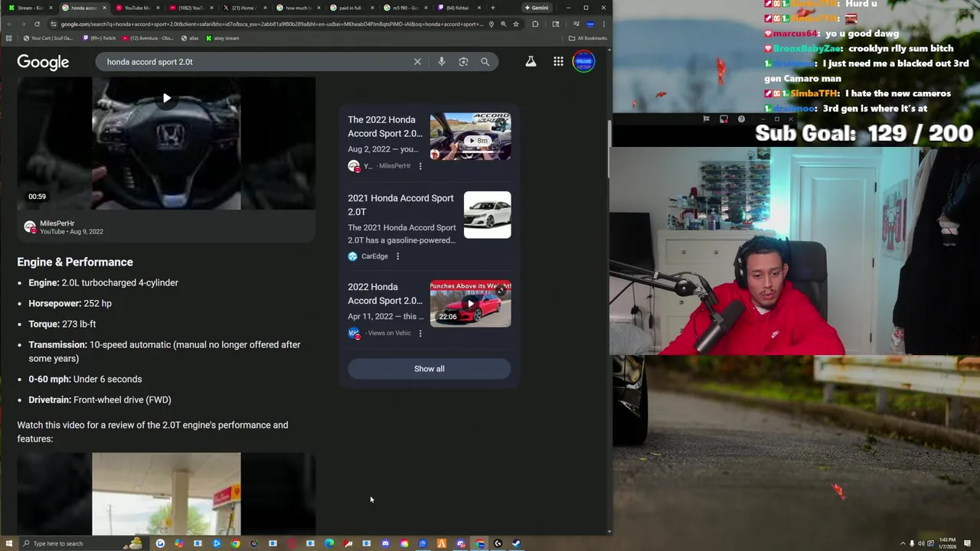Screen dimensions: 980x551
Task: Open Steam from the taskbar
Action: point(516,543)
